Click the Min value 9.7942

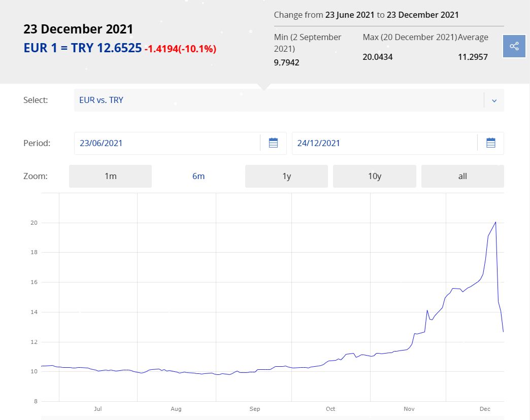[287, 62]
